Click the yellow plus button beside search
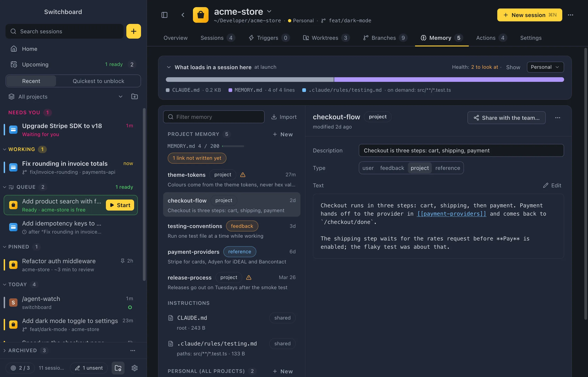 click(133, 31)
